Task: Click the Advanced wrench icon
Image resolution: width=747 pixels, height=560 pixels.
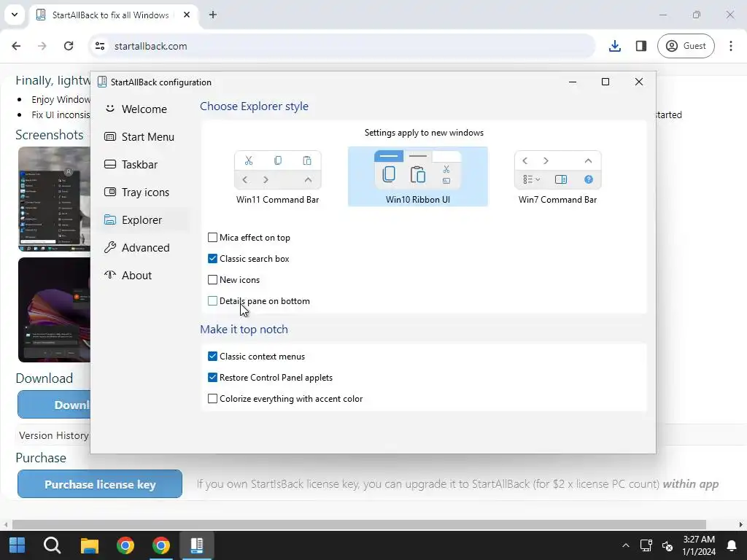Action: 110,247
